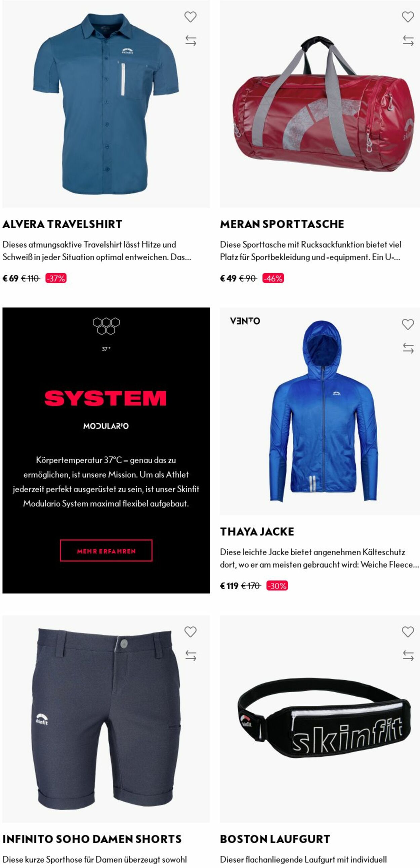Favorite the Meran Sporttasche with heart icon
The height and width of the screenshot is (868, 420).
[408, 17]
